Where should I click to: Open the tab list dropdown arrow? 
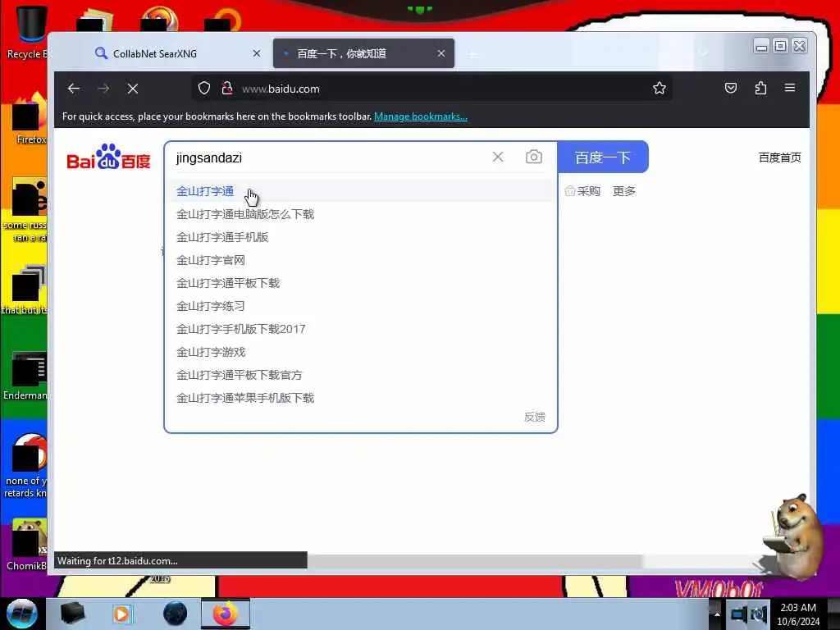pyautogui.click(x=704, y=53)
